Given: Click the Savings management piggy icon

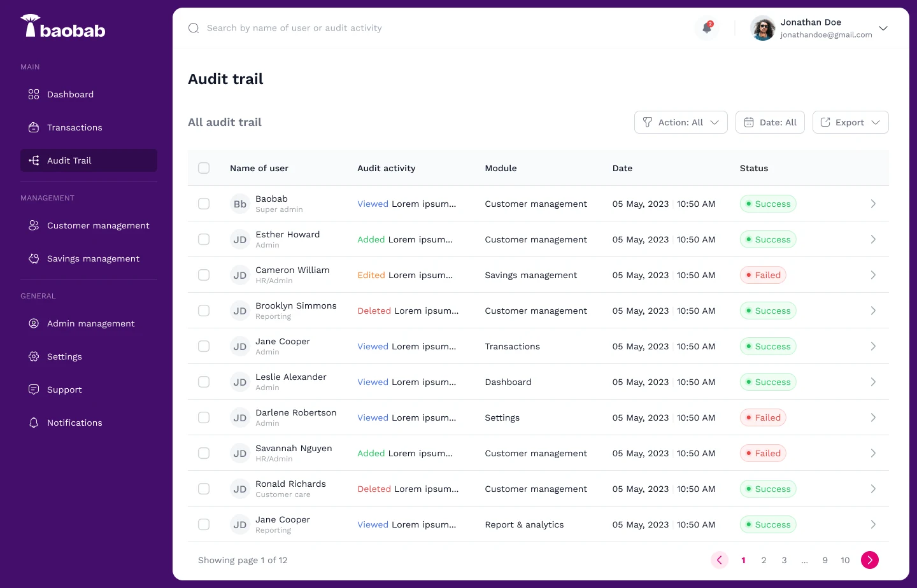Looking at the screenshot, I should click(x=34, y=258).
